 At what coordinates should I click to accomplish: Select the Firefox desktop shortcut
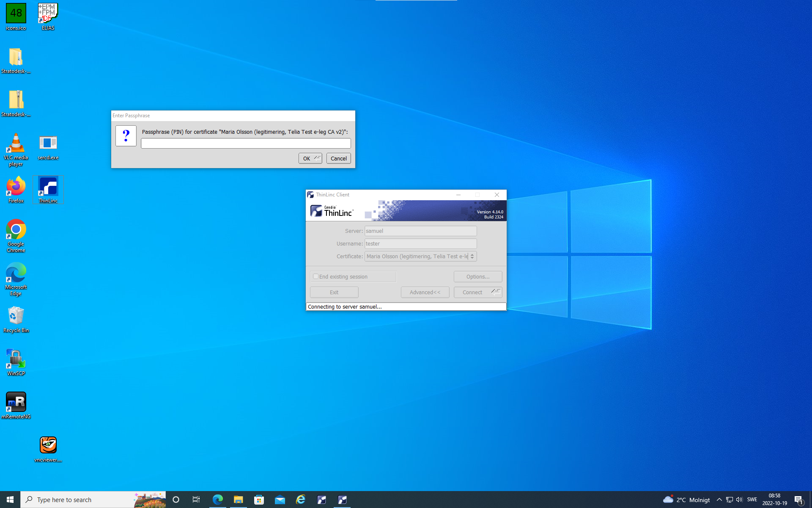16,190
